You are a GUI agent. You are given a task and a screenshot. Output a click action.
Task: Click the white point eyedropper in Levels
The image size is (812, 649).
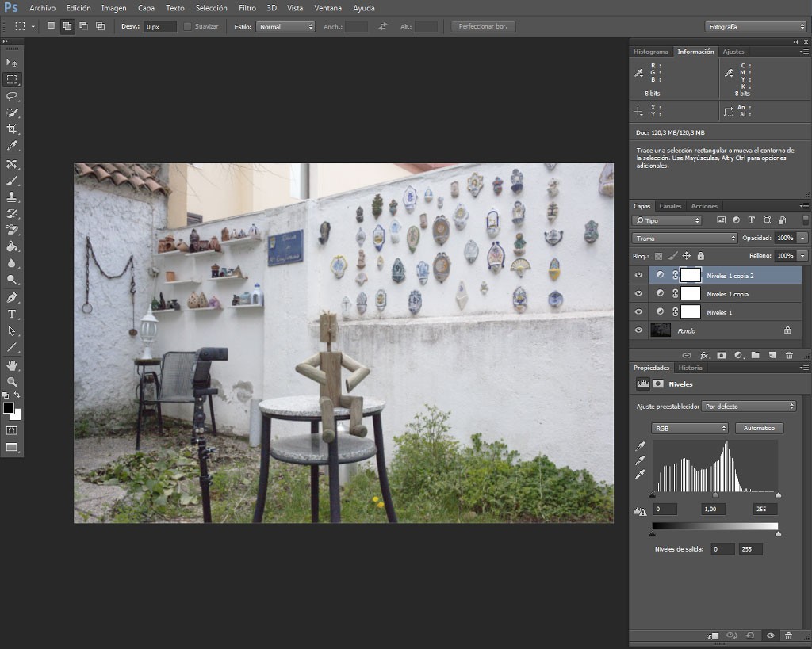(x=641, y=474)
